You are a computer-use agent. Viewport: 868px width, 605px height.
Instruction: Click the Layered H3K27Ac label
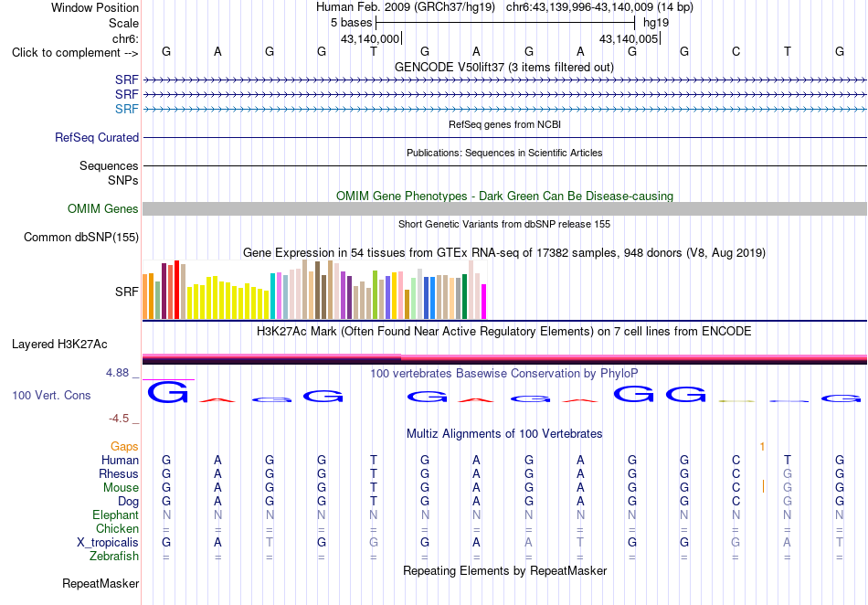pyautogui.click(x=59, y=345)
